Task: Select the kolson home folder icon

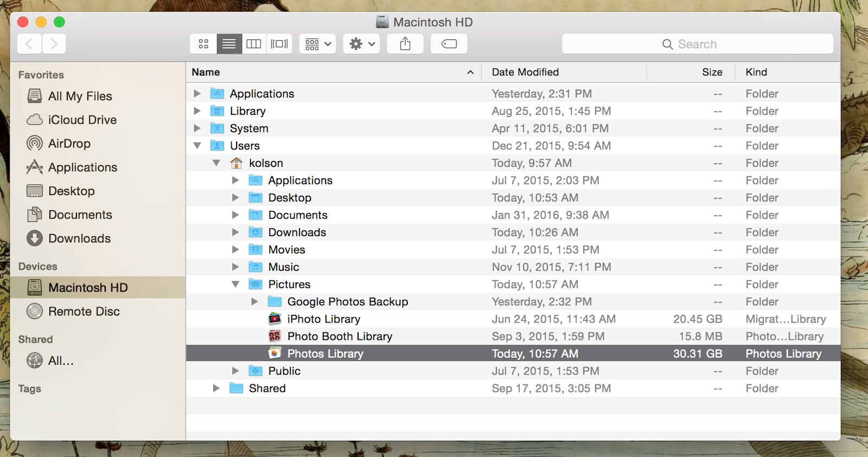Action: [x=236, y=163]
